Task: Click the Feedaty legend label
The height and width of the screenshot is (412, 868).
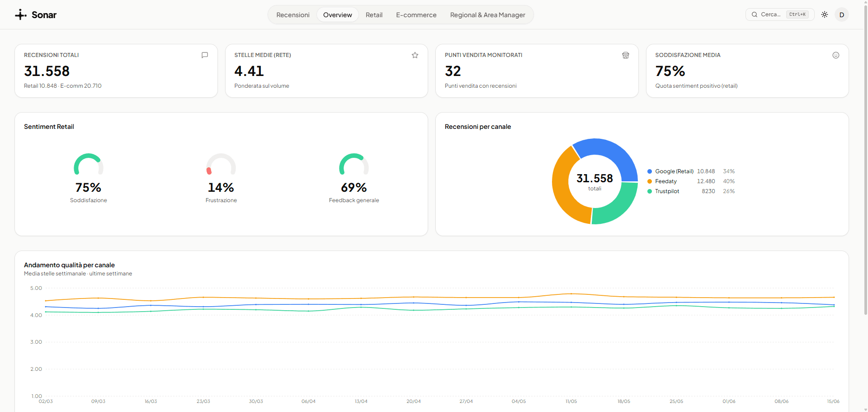Action: [666, 181]
